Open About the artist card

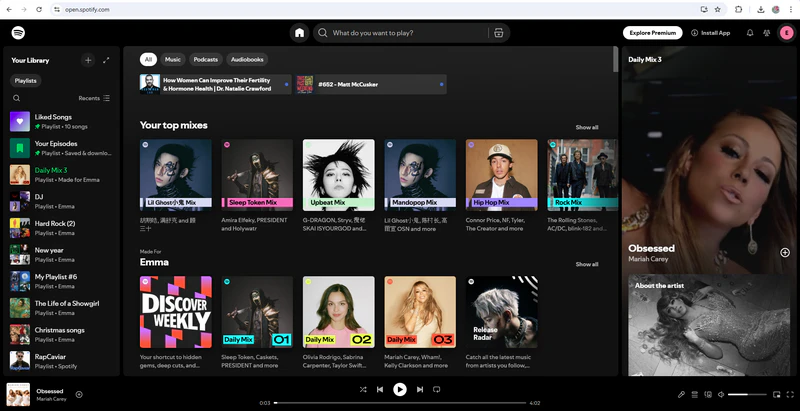tap(709, 325)
